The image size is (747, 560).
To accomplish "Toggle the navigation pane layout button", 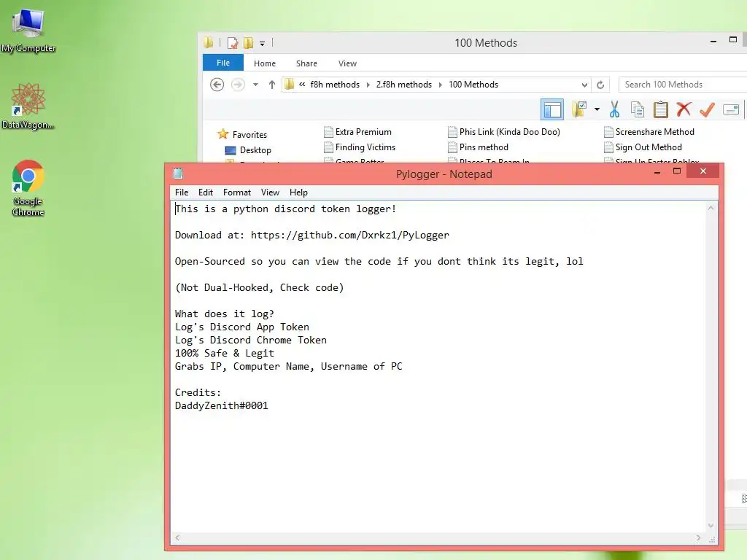I will pyautogui.click(x=552, y=110).
